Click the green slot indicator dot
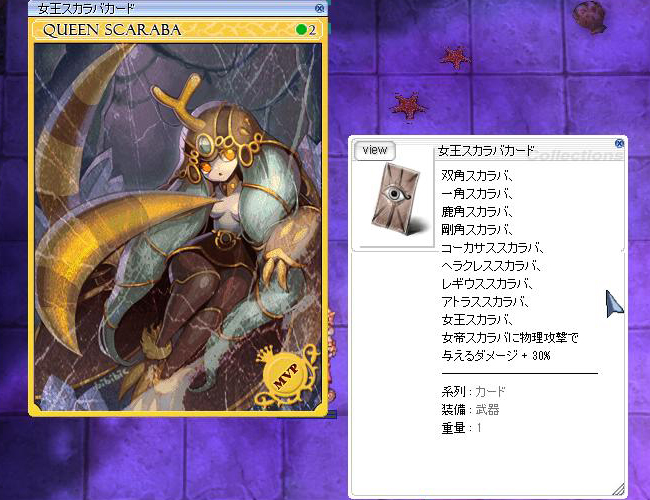This screenshot has width=650, height=500. tap(301, 29)
